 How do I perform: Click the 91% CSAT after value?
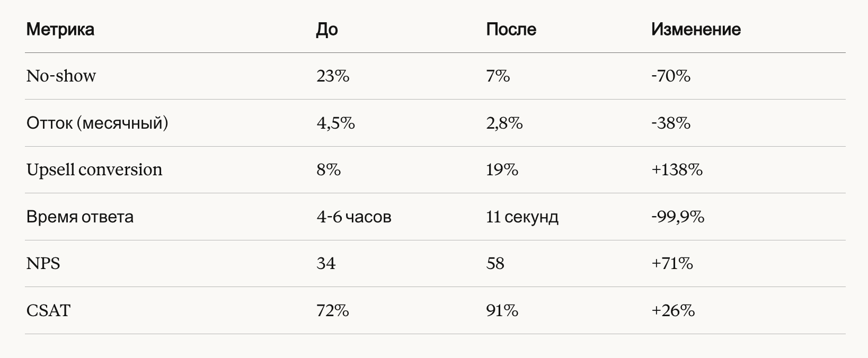(x=502, y=310)
